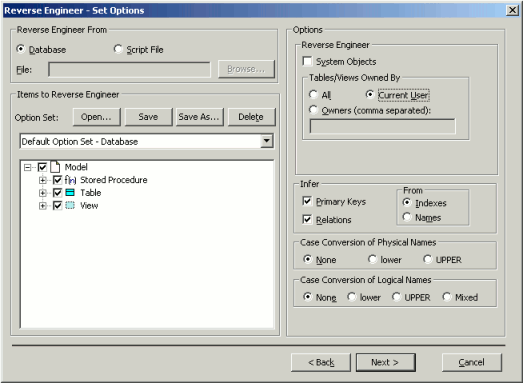
Task: Uncheck the Table tree checkbox
Action: point(57,193)
